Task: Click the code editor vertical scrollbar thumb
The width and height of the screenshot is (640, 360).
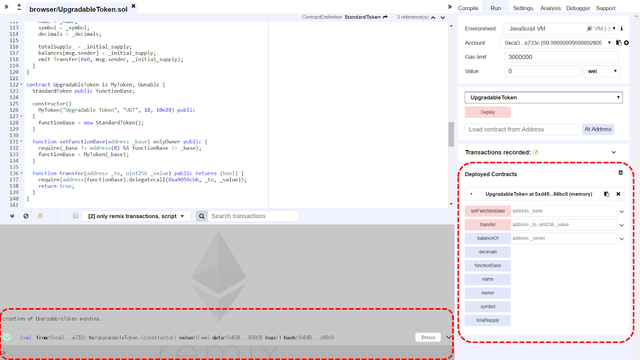Action: [x=451, y=134]
